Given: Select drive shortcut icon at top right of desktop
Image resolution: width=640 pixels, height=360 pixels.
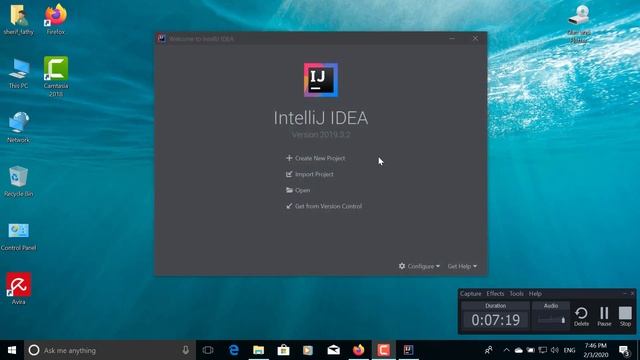Looking at the screenshot, I should point(579,24).
